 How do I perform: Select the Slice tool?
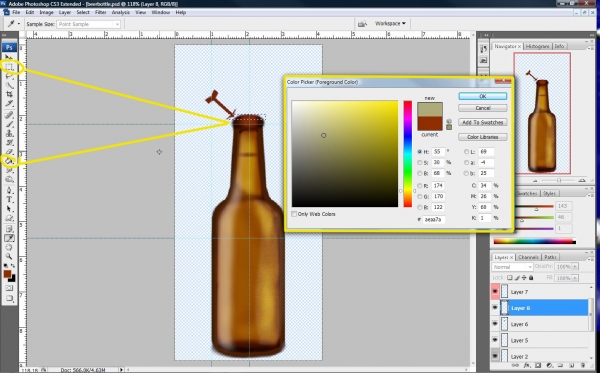(x=9, y=103)
